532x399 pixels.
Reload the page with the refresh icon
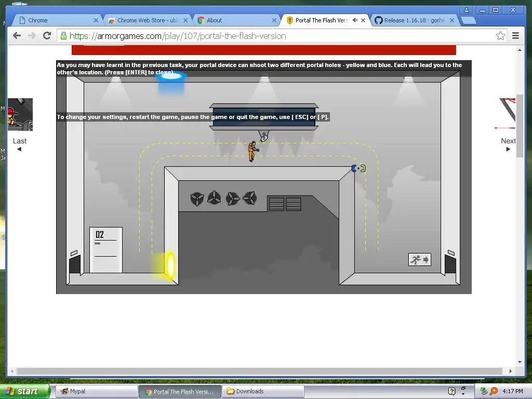(47, 36)
